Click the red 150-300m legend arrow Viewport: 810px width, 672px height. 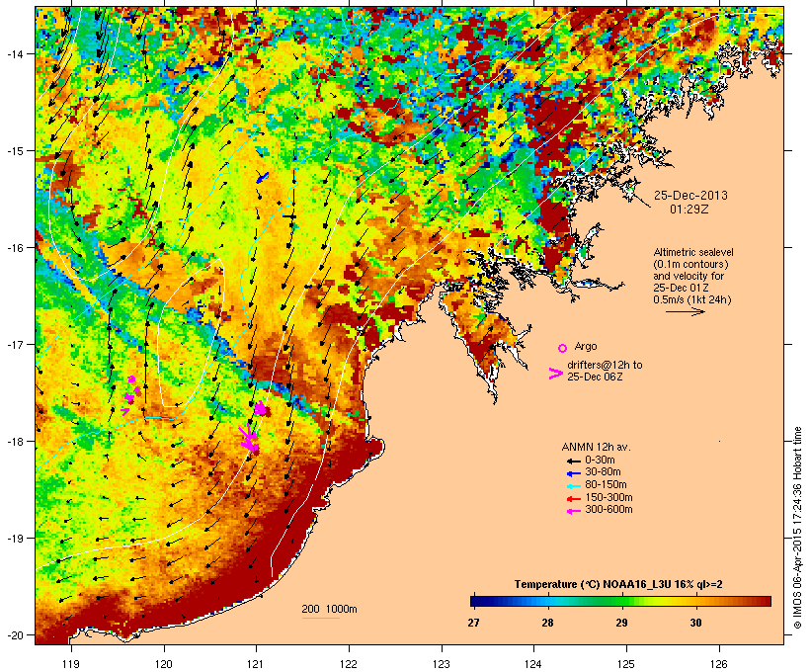(x=573, y=499)
